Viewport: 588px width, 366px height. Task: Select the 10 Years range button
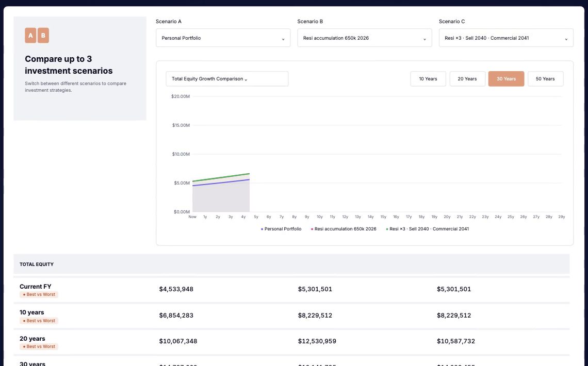pos(428,79)
